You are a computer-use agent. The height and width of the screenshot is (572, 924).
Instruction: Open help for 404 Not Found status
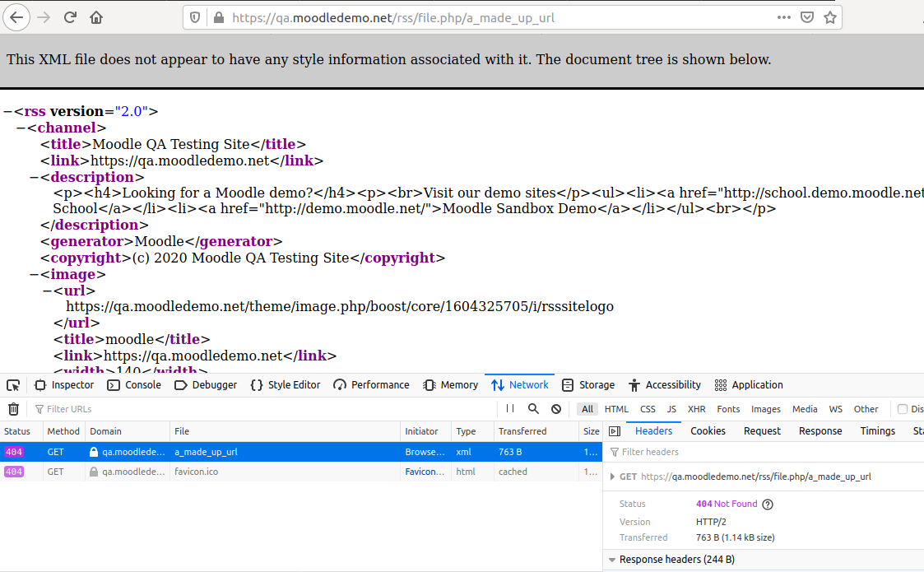click(767, 505)
